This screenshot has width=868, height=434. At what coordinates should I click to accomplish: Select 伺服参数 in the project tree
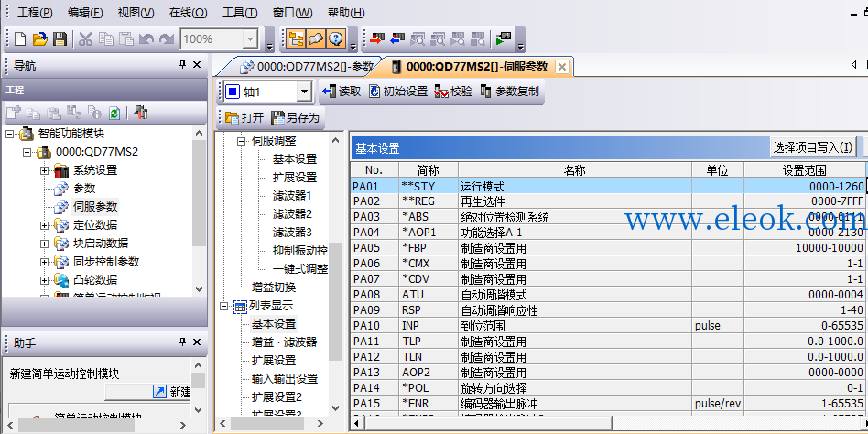click(95, 207)
